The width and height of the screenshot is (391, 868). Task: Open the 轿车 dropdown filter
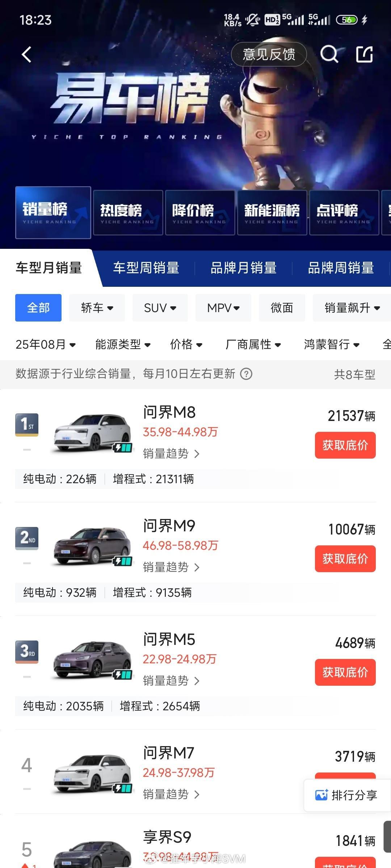pos(97,308)
